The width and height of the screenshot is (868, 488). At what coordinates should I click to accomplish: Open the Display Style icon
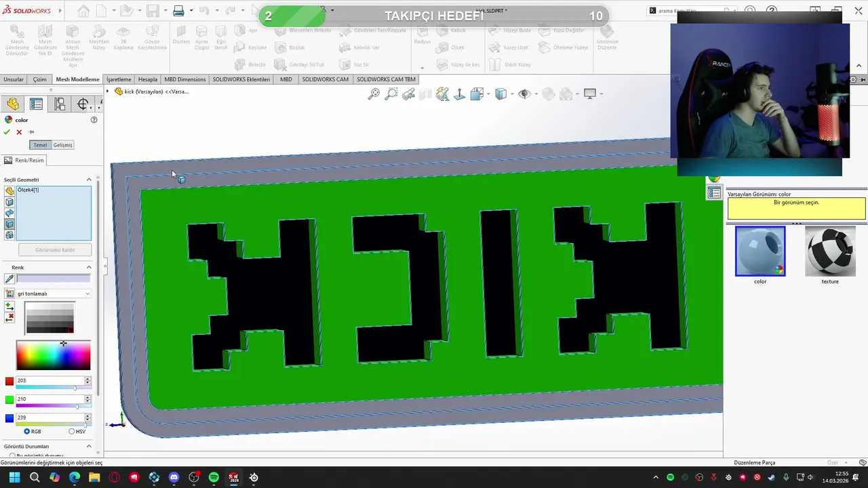coord(500,94)
